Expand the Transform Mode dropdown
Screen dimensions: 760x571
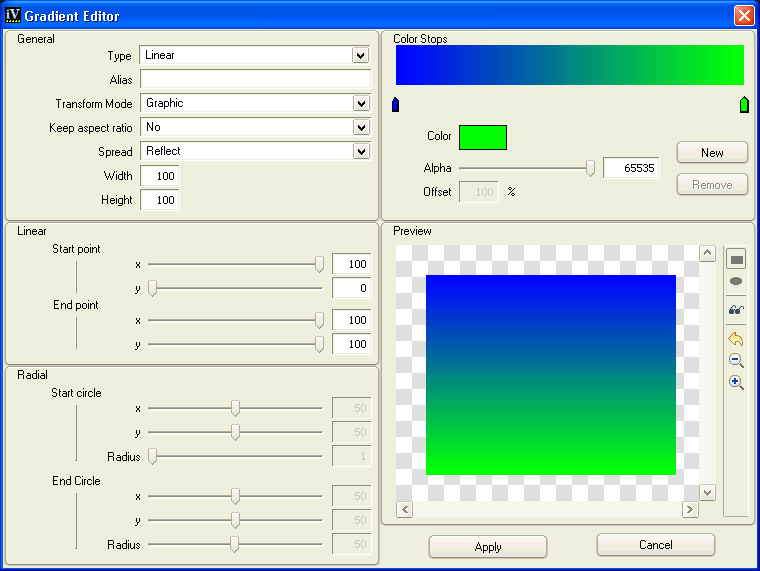pyautogui.click(x=360, y=103)
